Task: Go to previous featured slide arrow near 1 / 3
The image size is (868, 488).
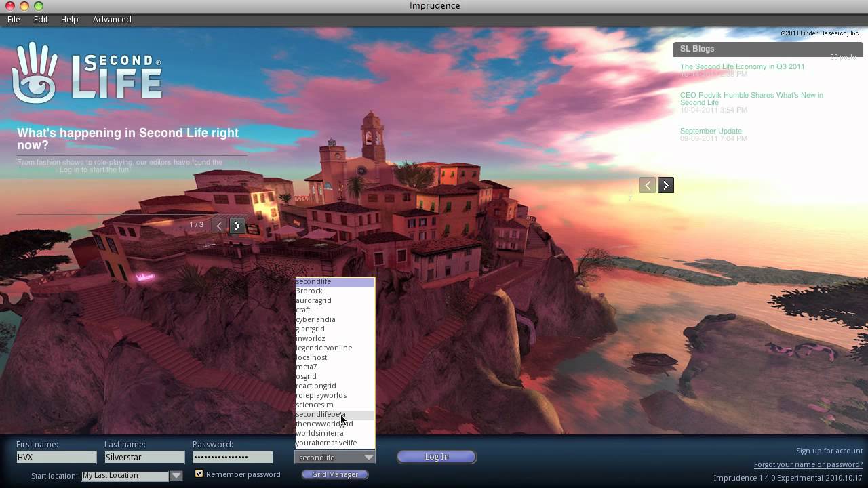Action: pos(218,226)
